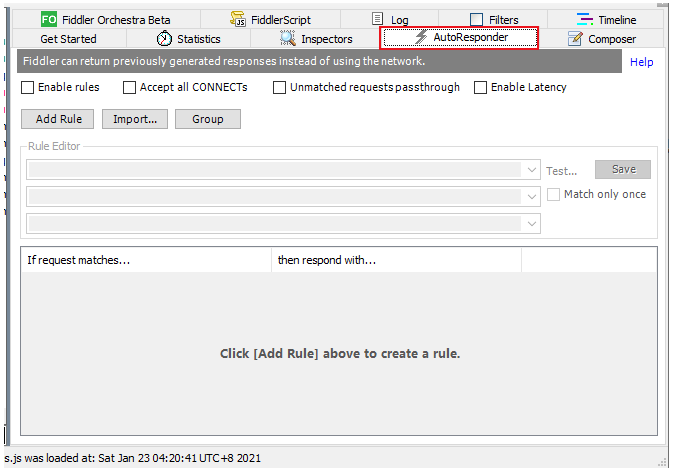The height and width of the screenshot is (469, 673).
Task: Click the gray AutoResponder description banner
Action: point(319,61)
